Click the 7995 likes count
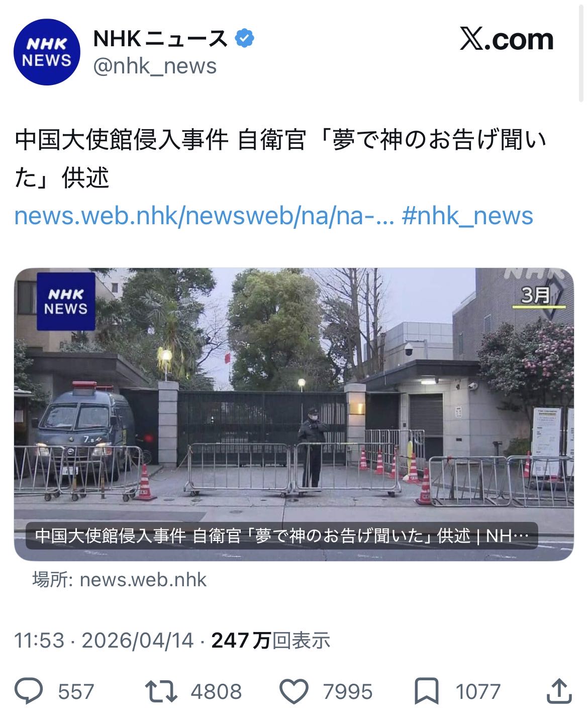Image resolution: width=588 pixels, height=721 pixels. click(x=348, y=691)
